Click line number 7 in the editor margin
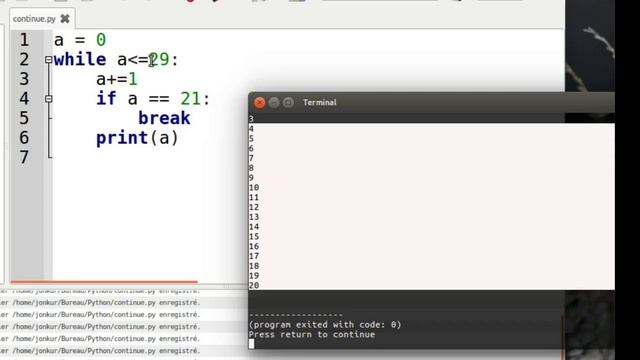This screenshot has height=360, width=640. click(x=24, y=158)
